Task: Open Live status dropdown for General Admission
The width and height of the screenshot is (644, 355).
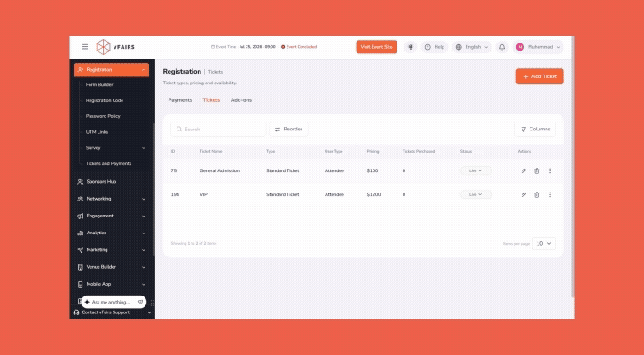Action: (x=475, y=170)
